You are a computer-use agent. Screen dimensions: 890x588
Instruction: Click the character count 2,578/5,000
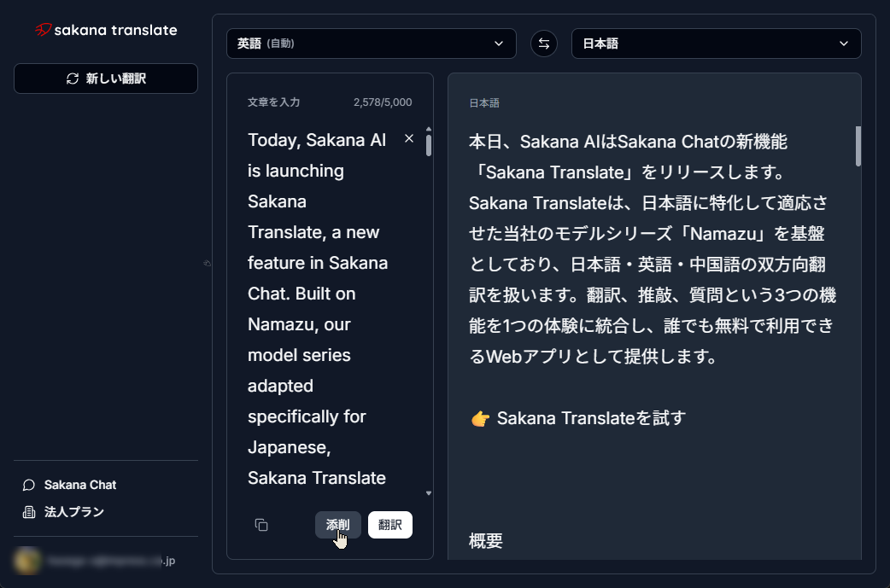point(383,102)
